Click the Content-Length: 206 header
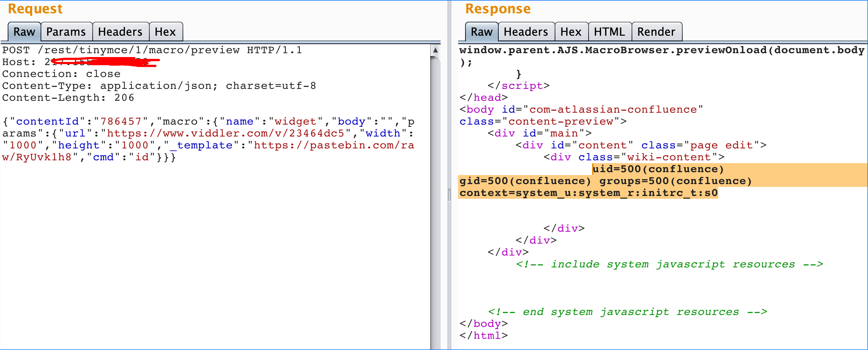 coord(68,98)
